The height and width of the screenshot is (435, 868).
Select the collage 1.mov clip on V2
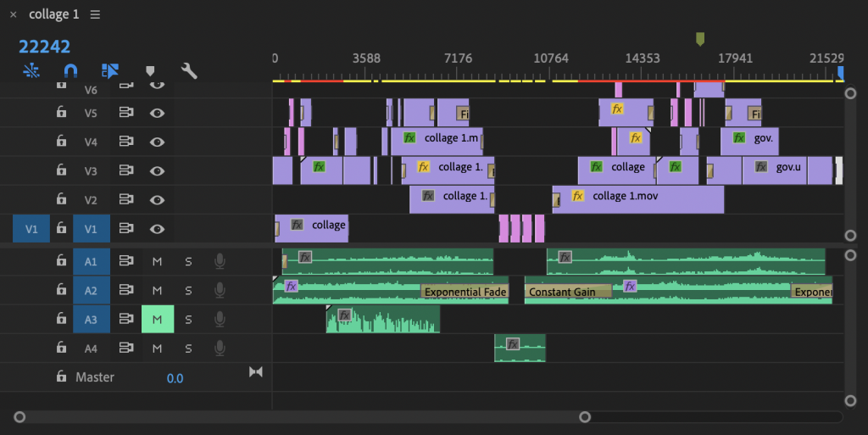[x=637, y=200]
